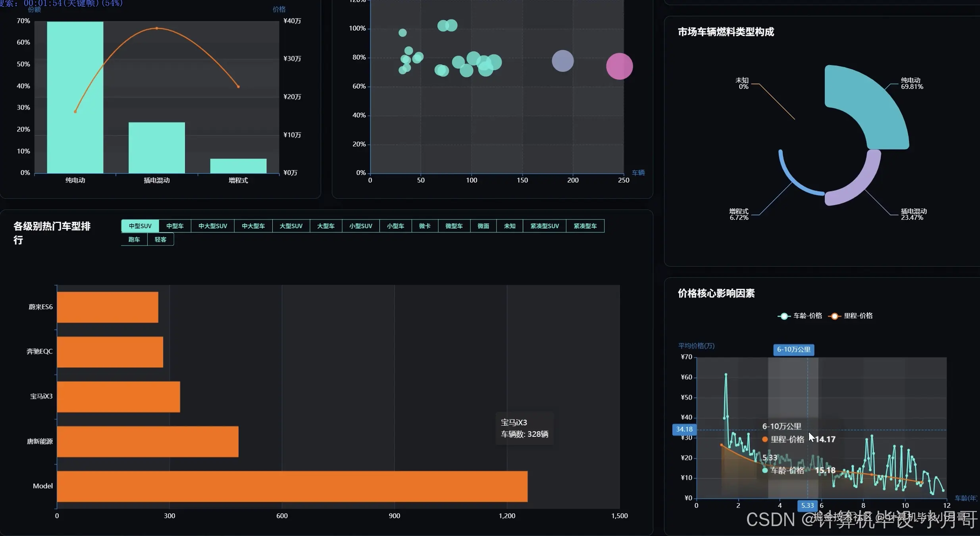The width and height of the screenshot is (980, 536).
Task: Click the pink bubble in scatter chart
Action: (x=619, y=66)
